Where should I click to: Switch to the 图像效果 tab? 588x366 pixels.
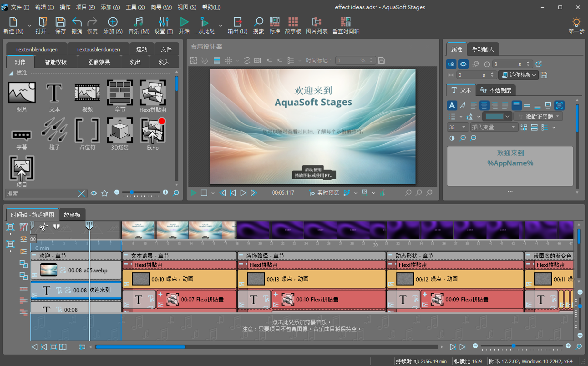click(100, 62)
